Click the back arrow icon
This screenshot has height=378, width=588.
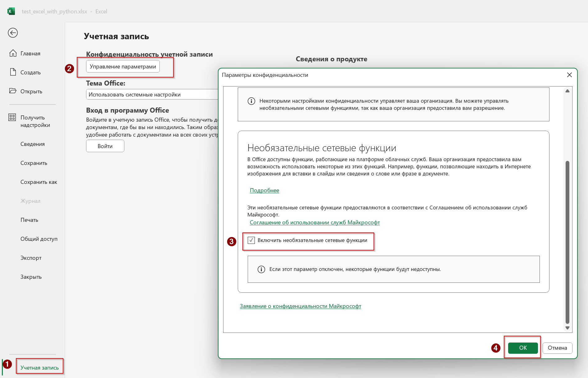click(13, 33)
